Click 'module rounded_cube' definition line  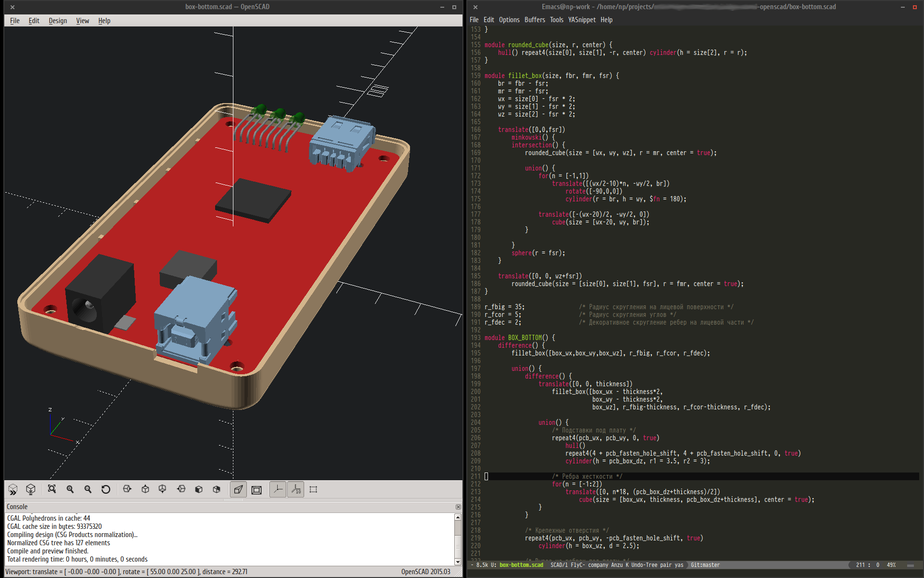point(548,45)
